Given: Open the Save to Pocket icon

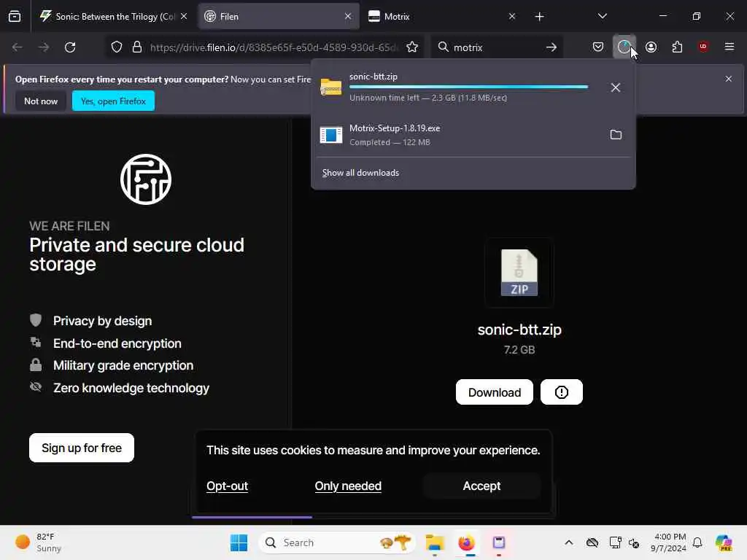Looking at the screenshot, I should click(598, 47).
